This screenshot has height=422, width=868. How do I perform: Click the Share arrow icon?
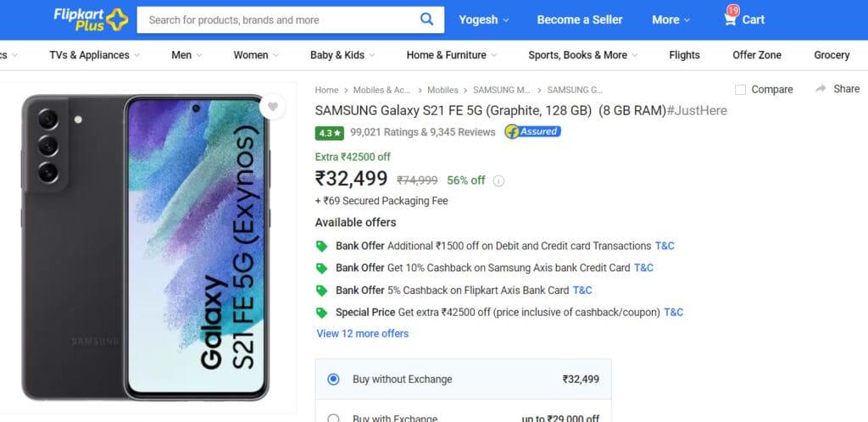pyautogui.click(x=821, y=88)
